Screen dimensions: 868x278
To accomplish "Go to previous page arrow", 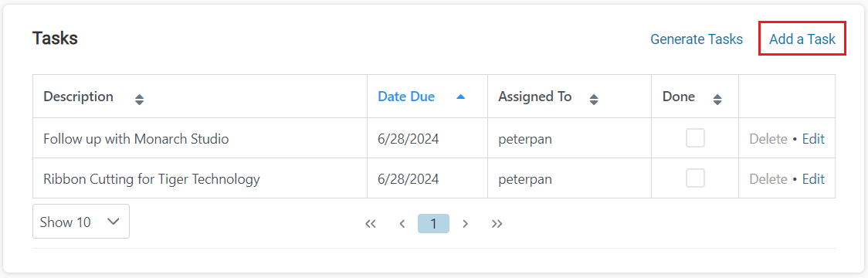I will point(402,223).
